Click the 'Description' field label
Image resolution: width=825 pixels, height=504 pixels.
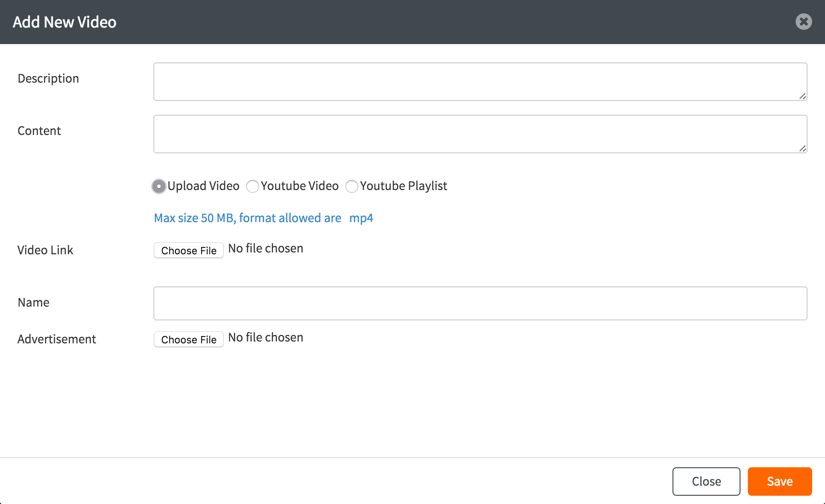point(48,78)
